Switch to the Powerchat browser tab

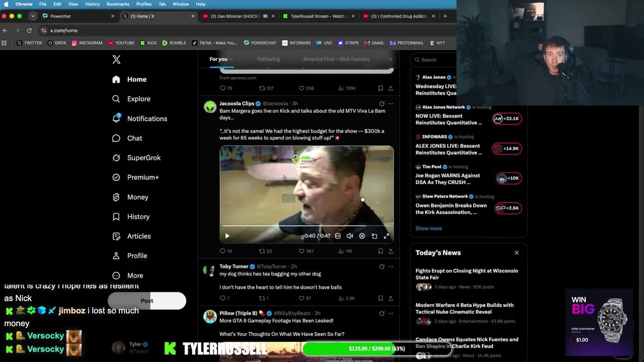tap(78, 16)
